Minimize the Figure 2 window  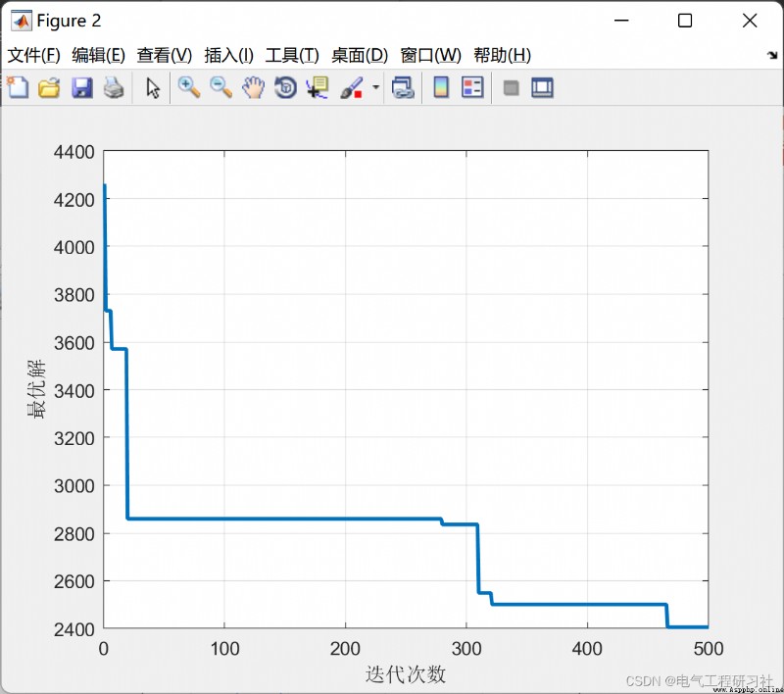point(621,21)
